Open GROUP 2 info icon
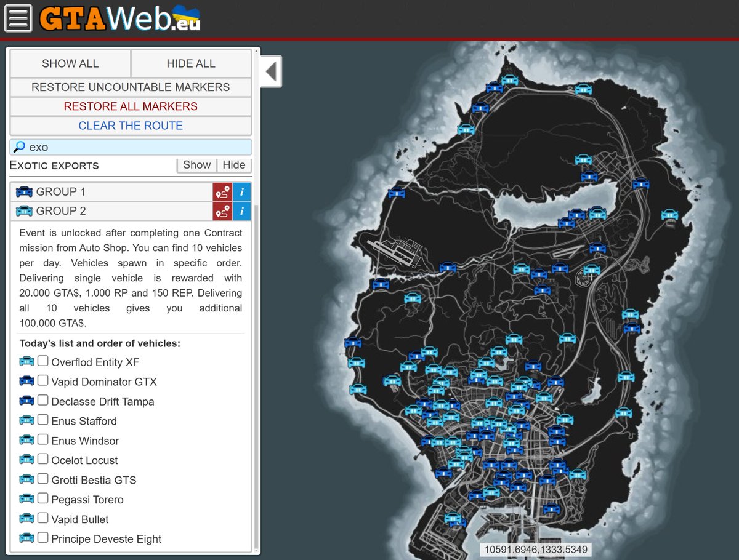This screenshot has width=739, height=560. [242, 210]
